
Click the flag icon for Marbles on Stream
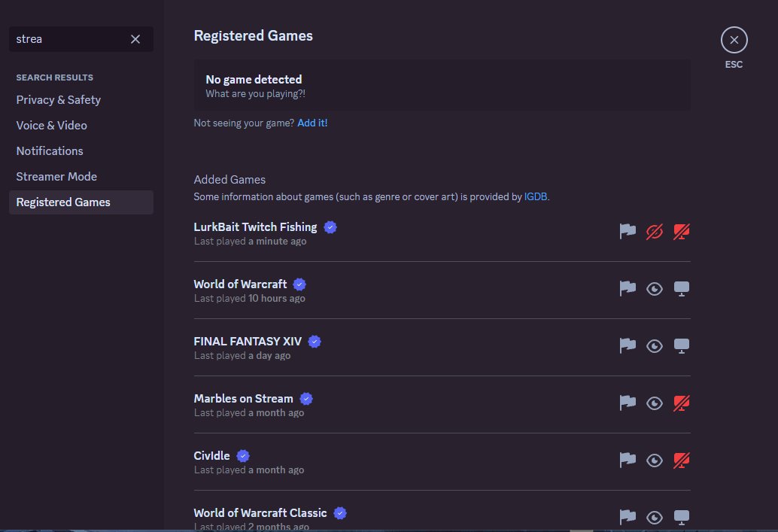click(x=628, y=403)
